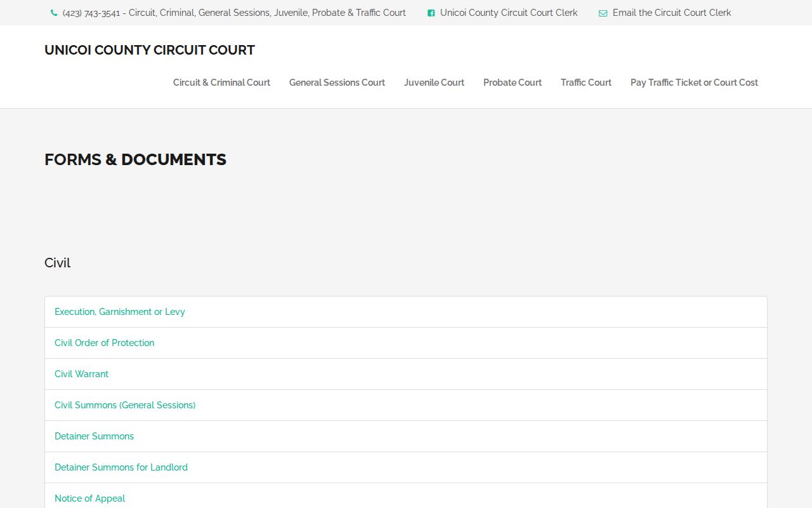Open Civil Summons (General Sessions) form
The image size is (812, 508).
(125, 405)
